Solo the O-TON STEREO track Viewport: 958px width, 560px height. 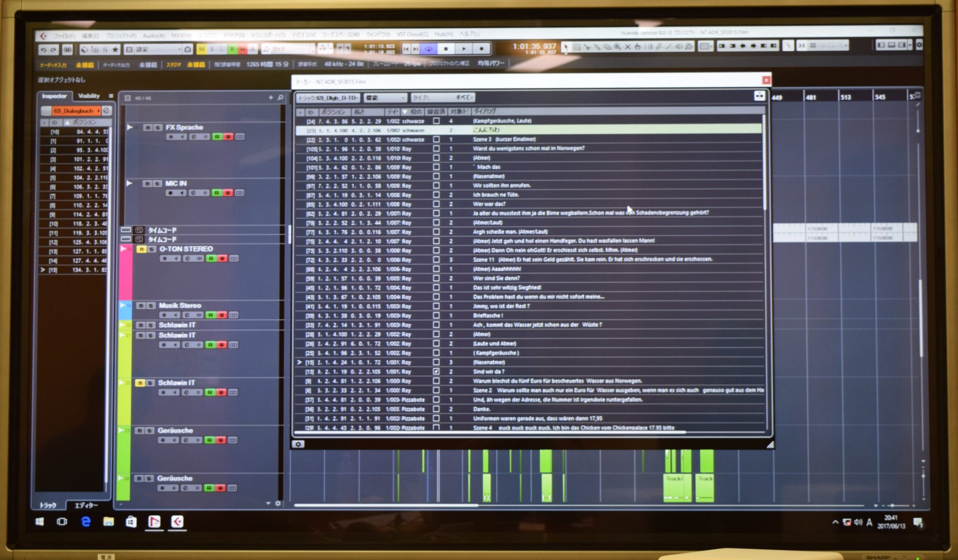click(152, 249)
